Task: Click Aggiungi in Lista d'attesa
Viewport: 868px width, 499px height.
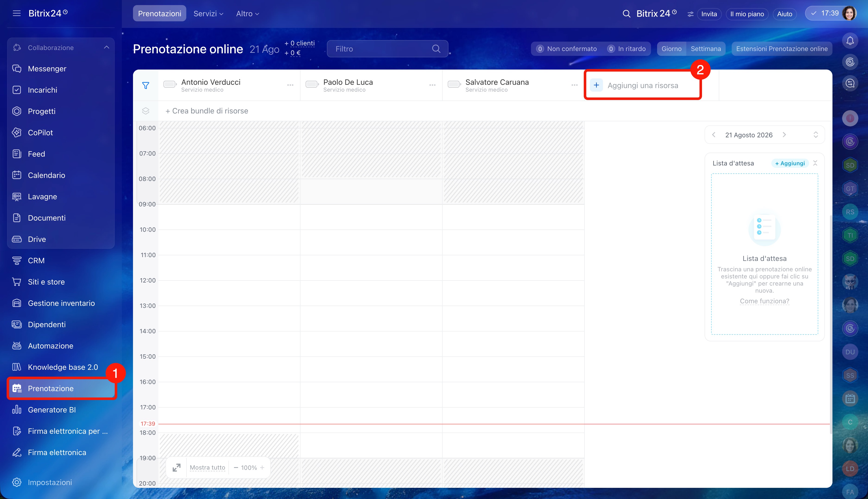Action: pyautogui.click(x=790, y=163)
